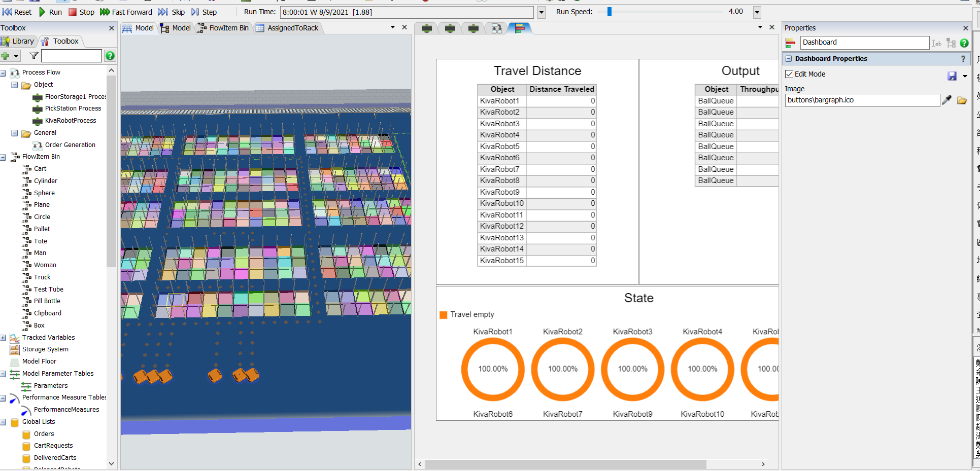Browse for image using the folder icon
The image size is (980, 471).
962,100
